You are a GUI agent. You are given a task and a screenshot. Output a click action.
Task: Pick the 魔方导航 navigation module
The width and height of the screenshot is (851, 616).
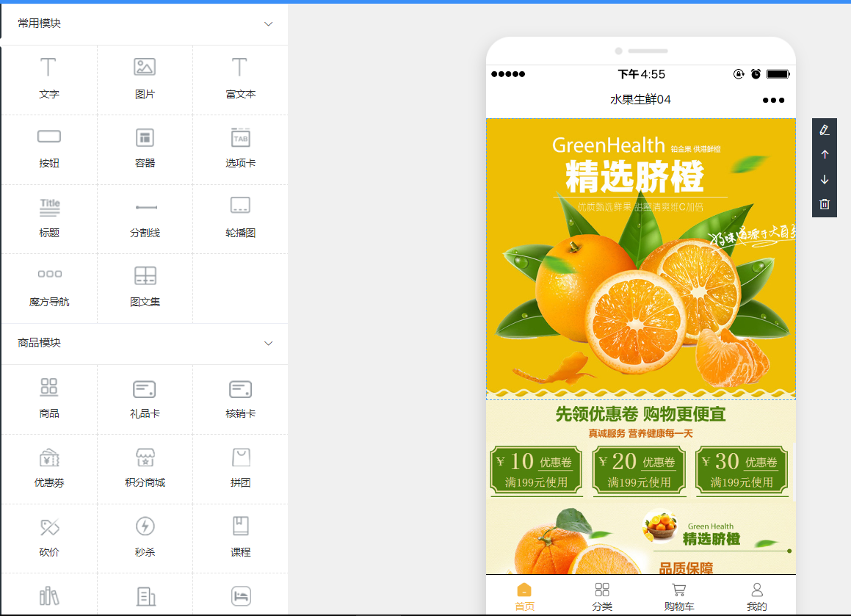[48, 286]
